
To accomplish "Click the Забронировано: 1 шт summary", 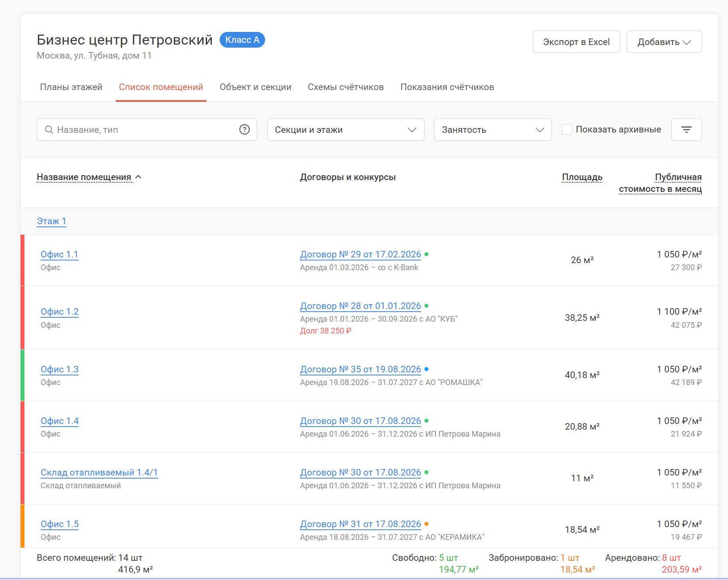I will 534,558.
